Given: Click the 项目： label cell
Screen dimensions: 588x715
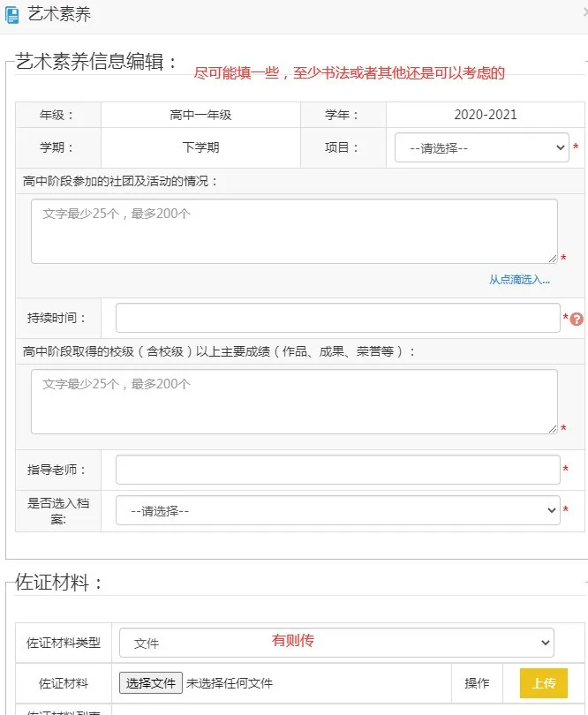Looking at the screenshot, I should pos(343,147).
